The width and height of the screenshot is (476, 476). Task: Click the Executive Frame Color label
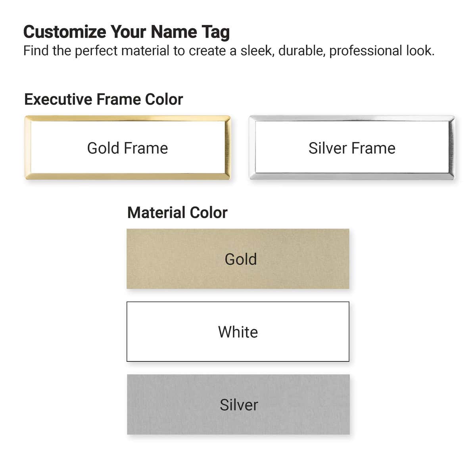104,99
